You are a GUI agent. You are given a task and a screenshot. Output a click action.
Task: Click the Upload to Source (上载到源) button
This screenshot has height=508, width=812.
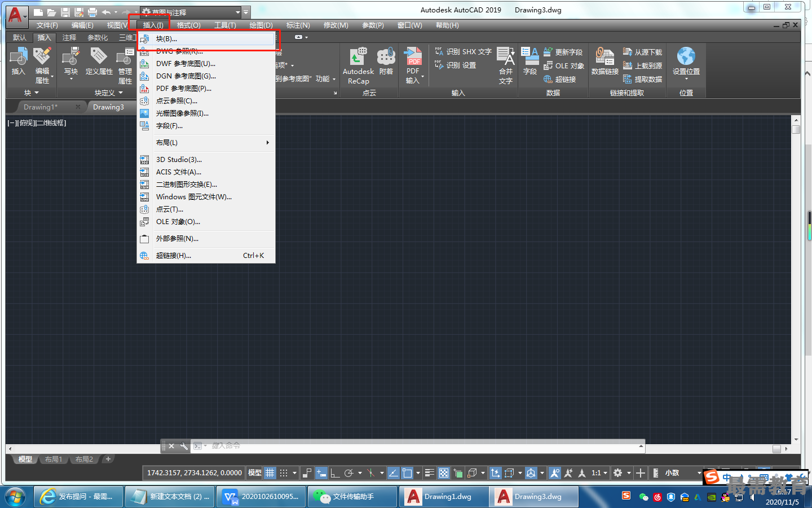tap(642, 65)
